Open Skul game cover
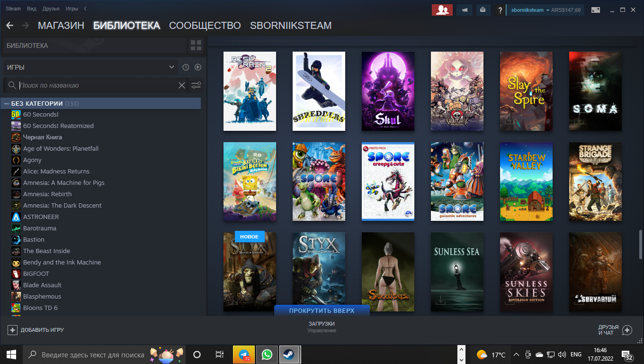The height and width of the screenshot is (364, 644). pos(388,91)
